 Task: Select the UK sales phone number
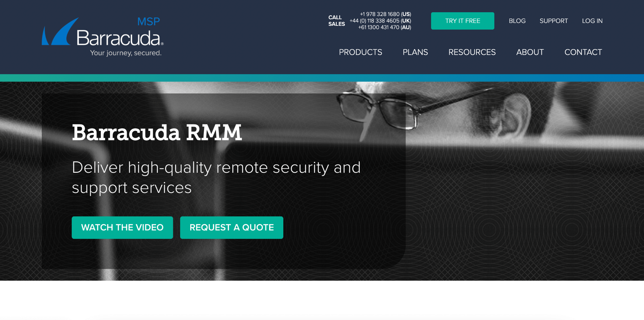380,21
